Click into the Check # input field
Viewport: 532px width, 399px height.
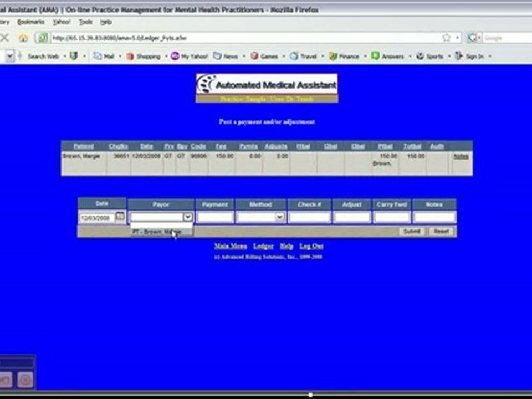309,217
